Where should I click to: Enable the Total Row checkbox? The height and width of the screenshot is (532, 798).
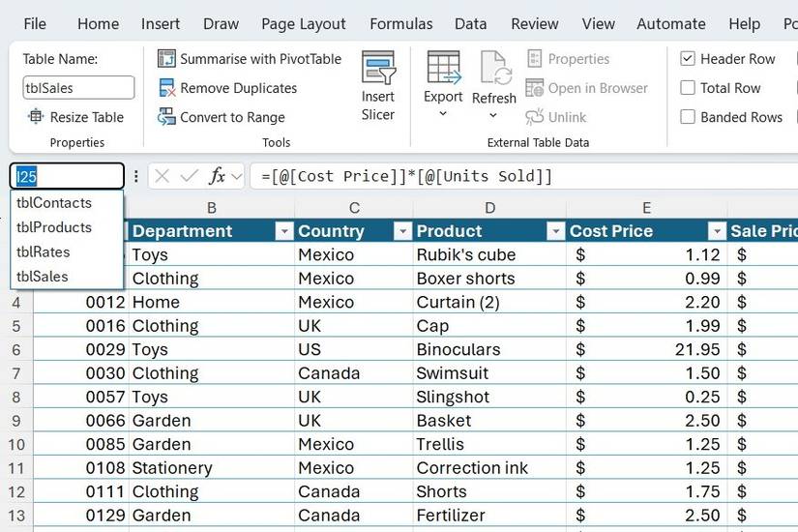point(688,88)
